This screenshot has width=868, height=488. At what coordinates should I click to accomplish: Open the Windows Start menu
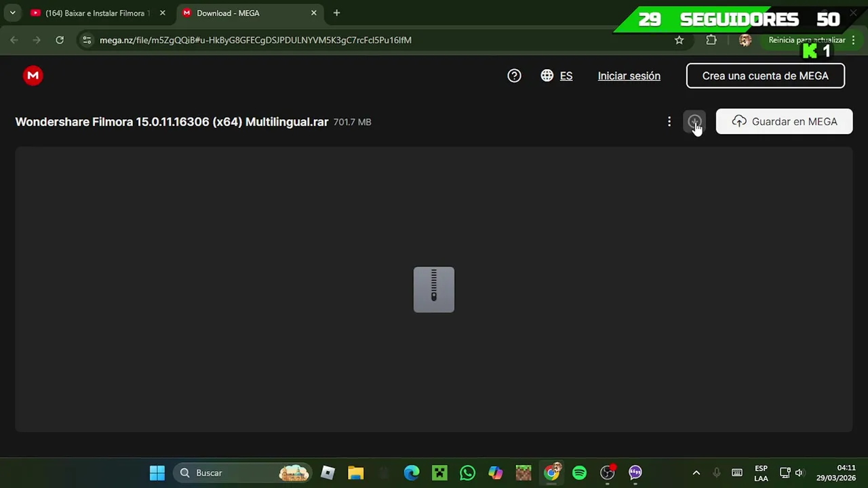pos(157,472)
